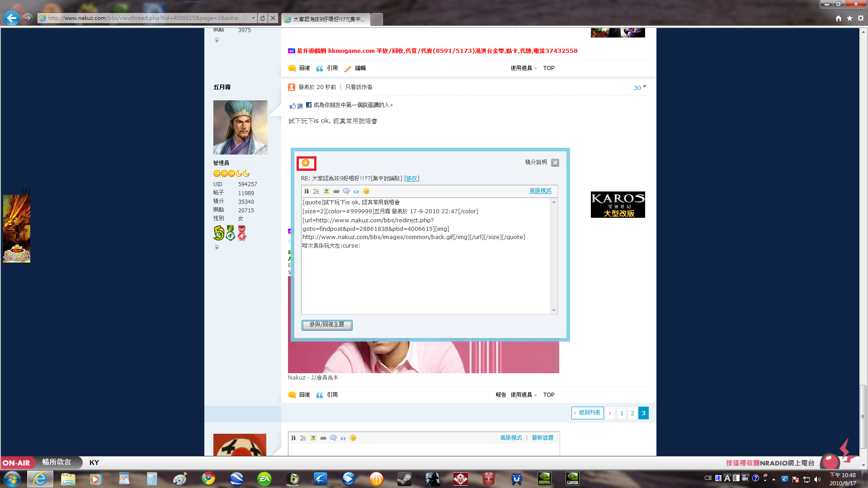This screenshot has width=868, height=488.
Task: Click code icon in bottom quick reply editor
Action: pos(343,438)
